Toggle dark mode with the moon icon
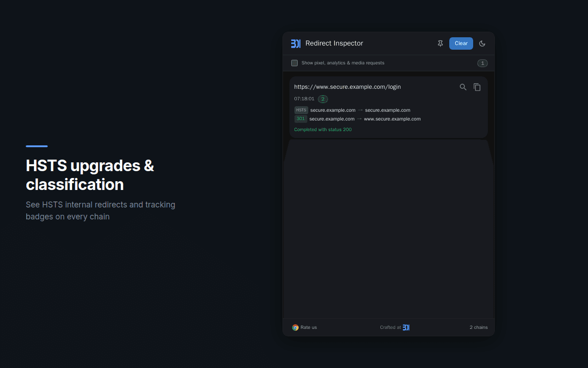The height and width of the screenshot is (368, 588). pyautogui.click(x=482, y=43)
